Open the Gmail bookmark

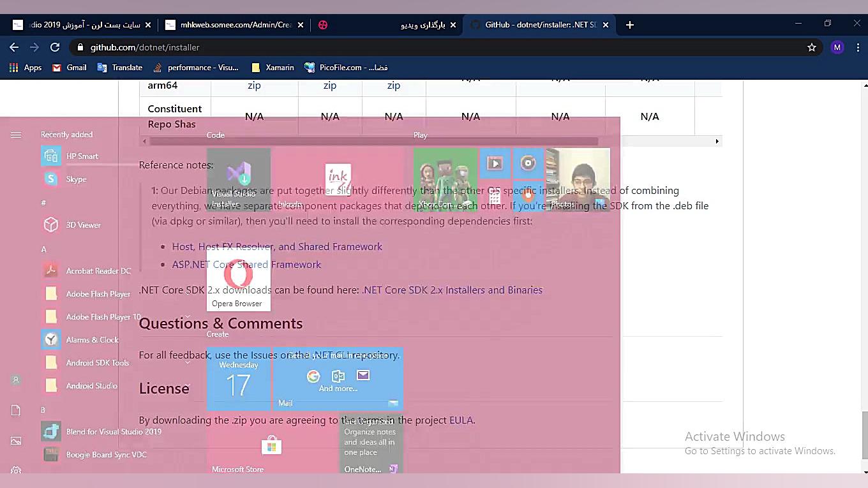tap(69, 68)
